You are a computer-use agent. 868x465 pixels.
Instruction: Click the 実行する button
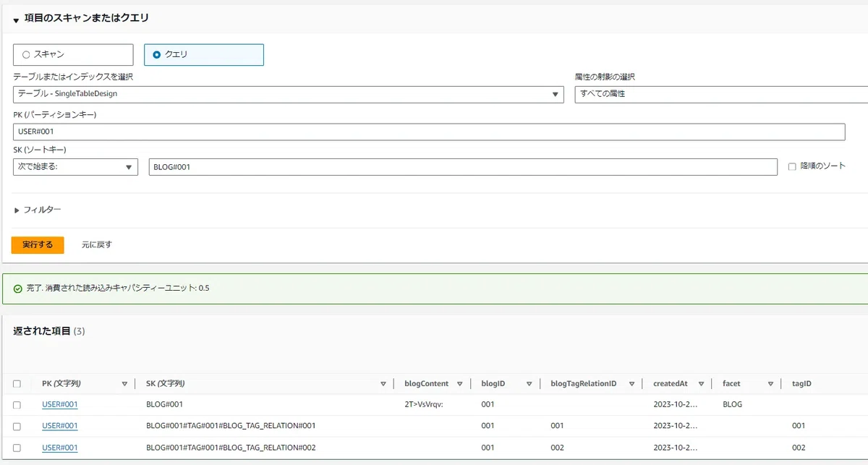[x=38, y=245]
